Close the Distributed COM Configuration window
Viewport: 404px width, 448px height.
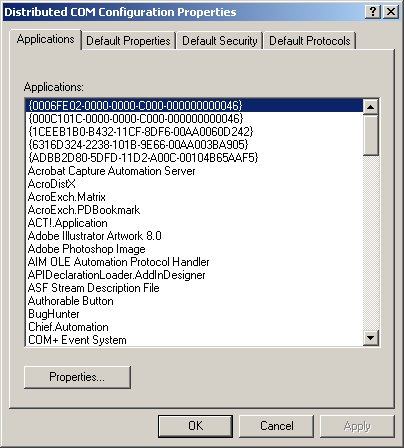click(x=391, y=12)
